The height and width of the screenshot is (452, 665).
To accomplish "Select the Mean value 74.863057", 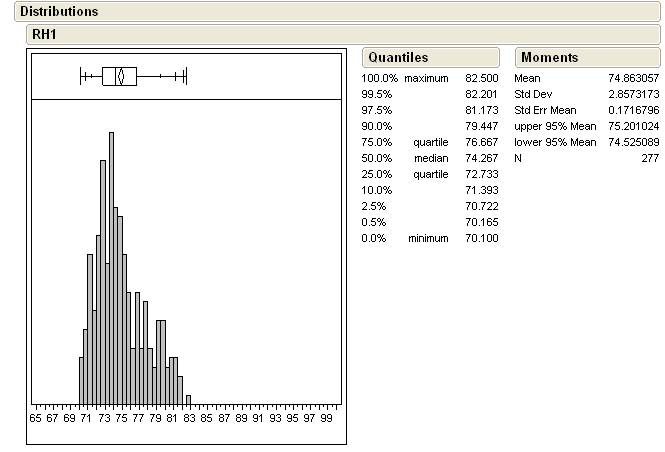I will point(631,78).
